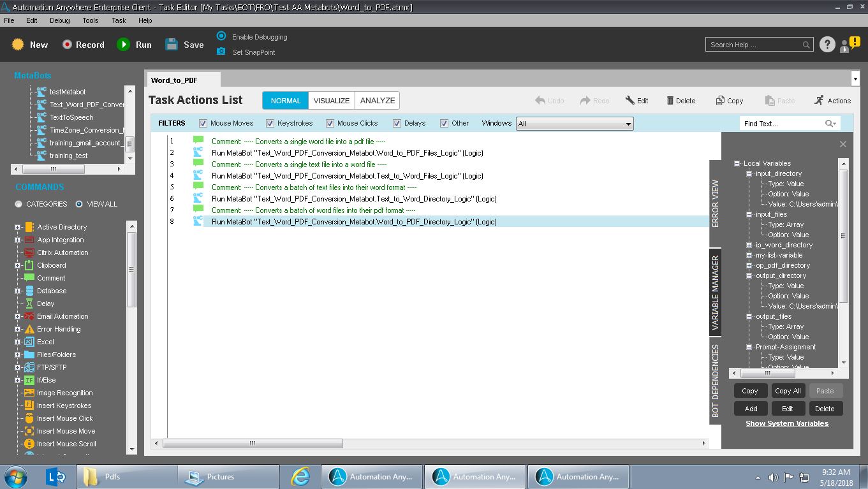The image size is (868, 489).
Task: Click the Set SnapPoint camera icon
Action: coord(221,52)
